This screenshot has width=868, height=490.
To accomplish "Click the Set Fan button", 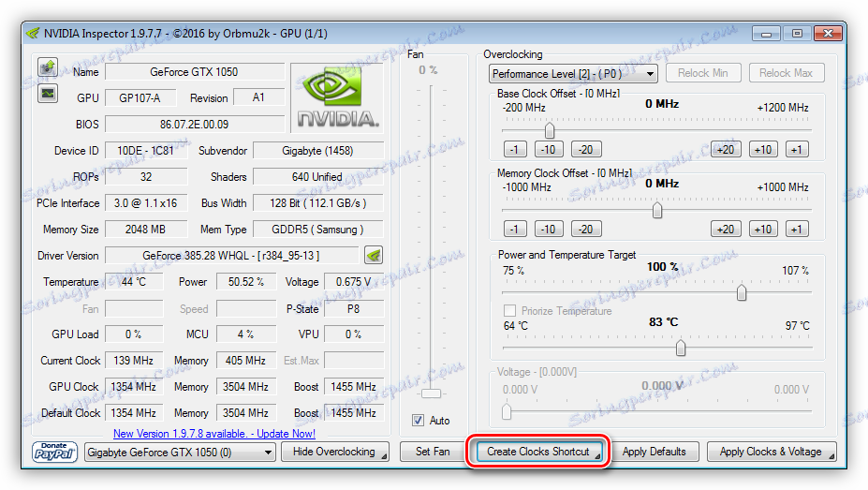I will [x=433, y=452].
